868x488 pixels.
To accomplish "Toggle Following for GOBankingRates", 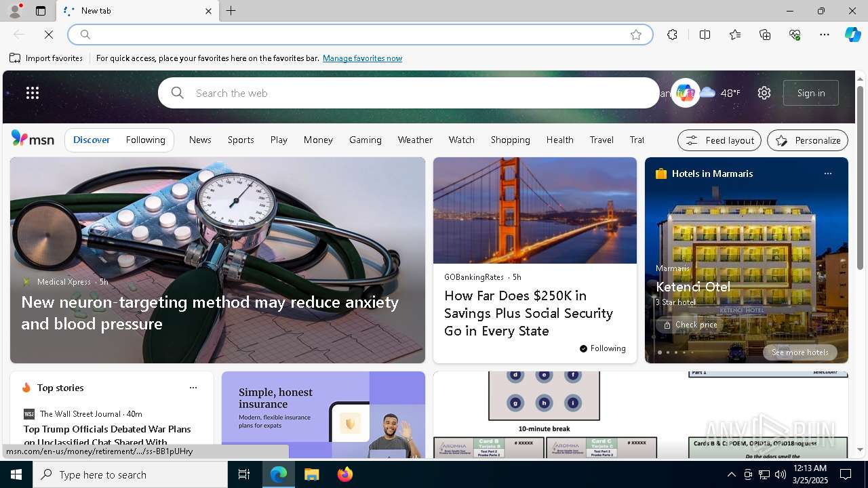I will tap(602, 348).
